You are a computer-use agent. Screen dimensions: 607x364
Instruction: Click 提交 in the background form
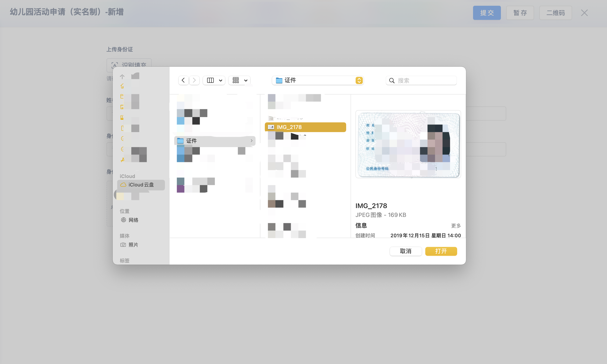(x=487, y=13)
